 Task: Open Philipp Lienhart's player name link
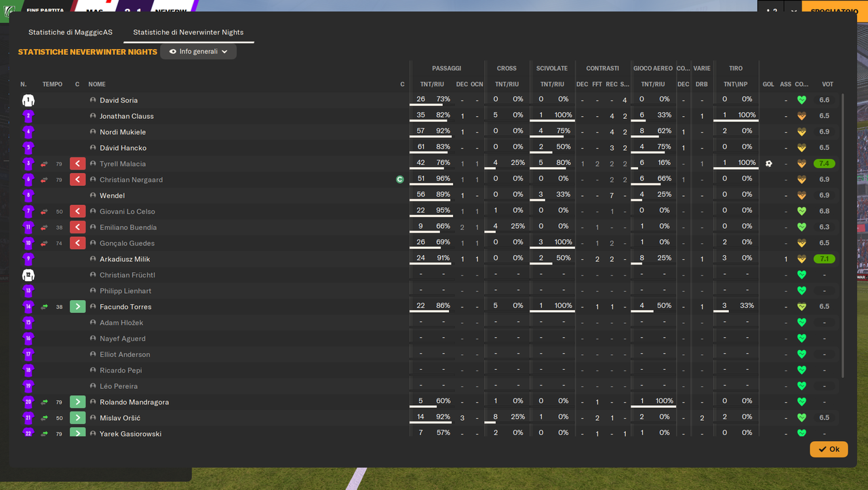127,291
